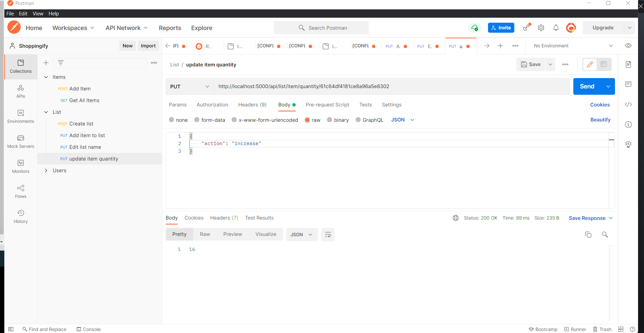Click the Send button

(587, 86)
